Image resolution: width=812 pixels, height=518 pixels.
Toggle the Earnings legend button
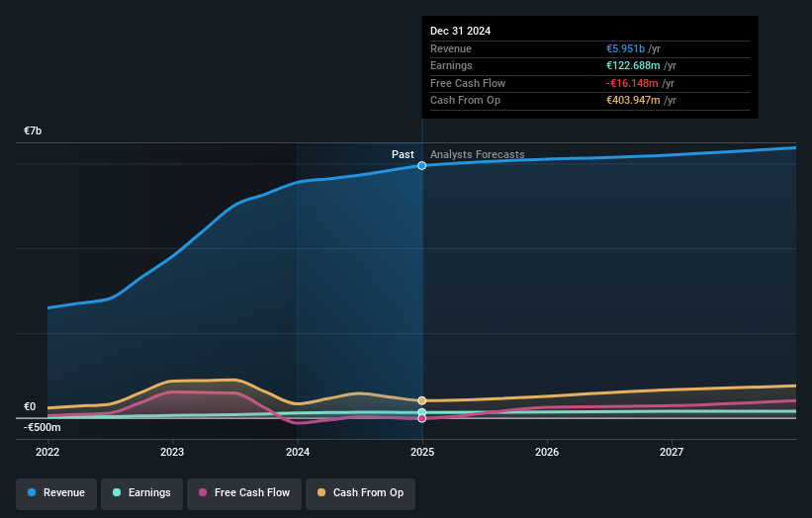click(x=141, y=493)
